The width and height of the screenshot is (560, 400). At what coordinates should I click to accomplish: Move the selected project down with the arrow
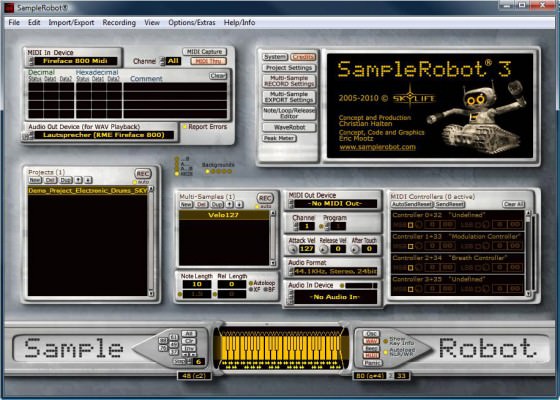[x=88, y=180]
